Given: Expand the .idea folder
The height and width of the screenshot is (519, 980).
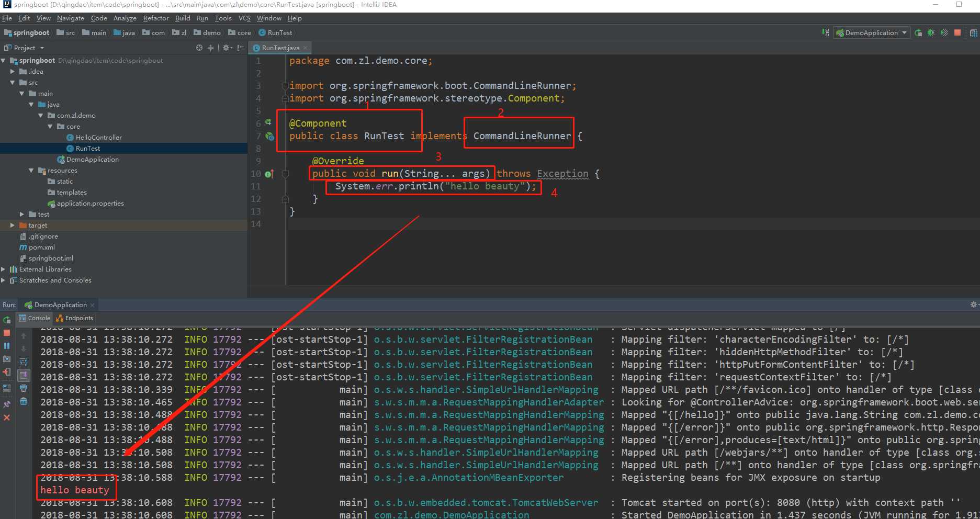Looking at the screenshot, I should pos(13,72).
